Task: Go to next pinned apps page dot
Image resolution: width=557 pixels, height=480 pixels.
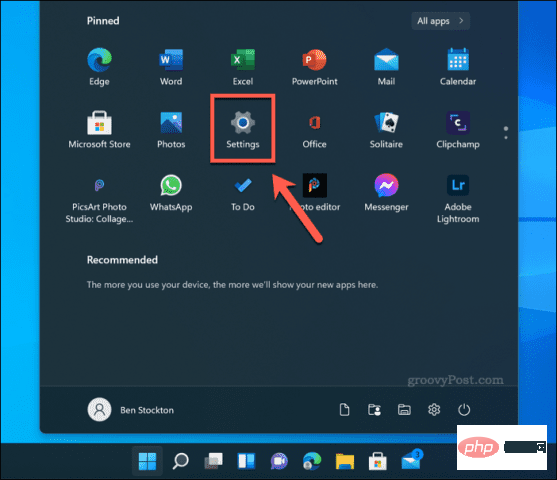Action: (x=506, y=137)
